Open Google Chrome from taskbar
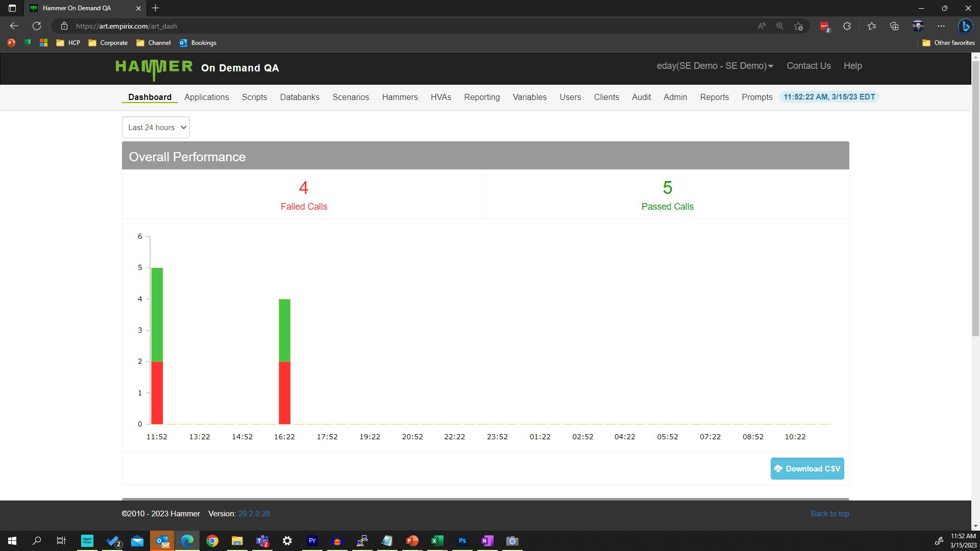 click(212, 541)
